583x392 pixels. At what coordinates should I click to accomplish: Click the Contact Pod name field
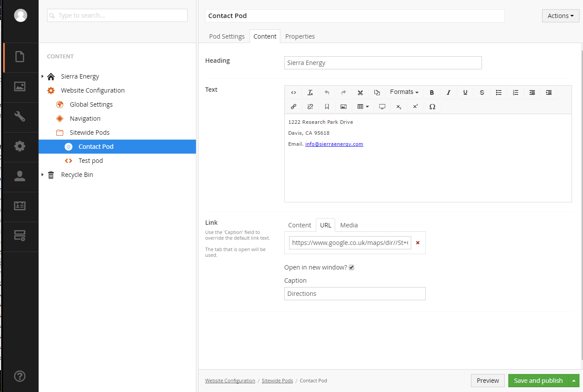point(355,16)
